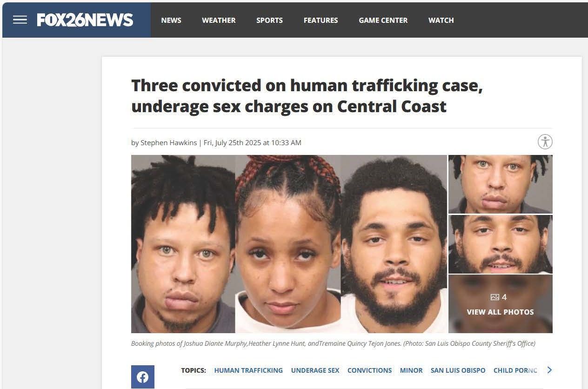
Task: Open the NEWS menu
Action: click(171, 20)
